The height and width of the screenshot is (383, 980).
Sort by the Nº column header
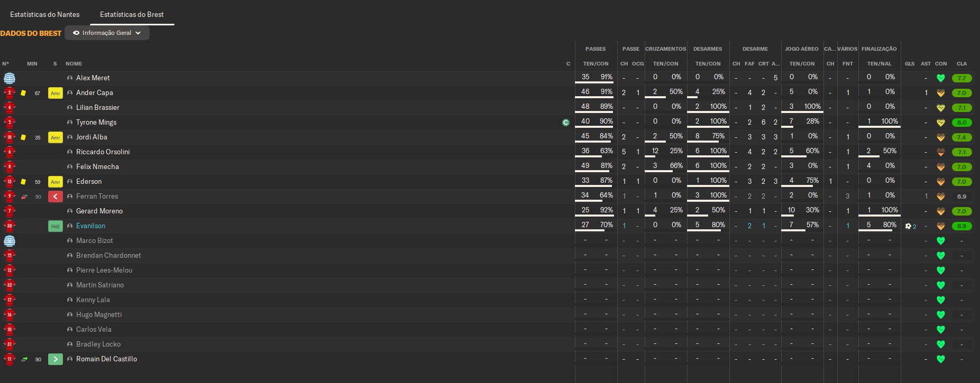pos(5,63)
